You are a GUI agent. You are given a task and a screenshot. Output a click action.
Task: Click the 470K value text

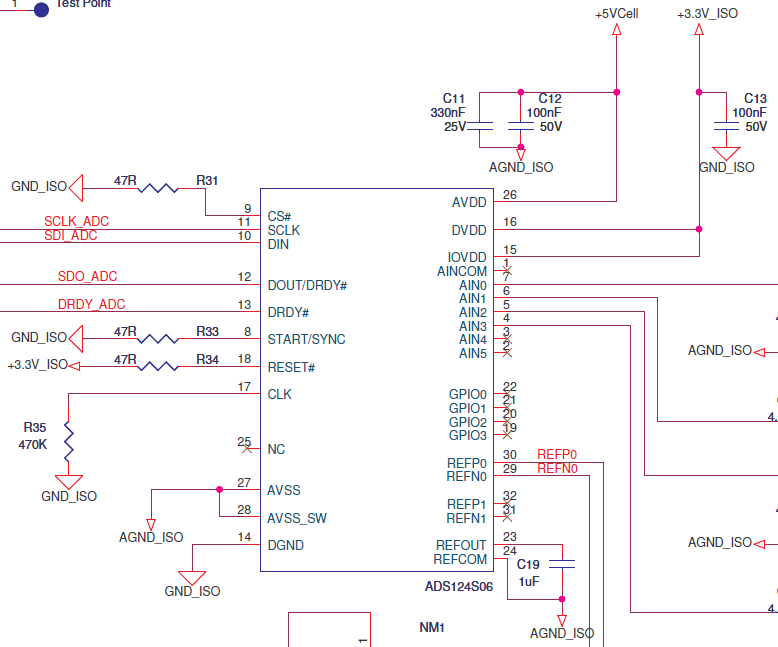click(33, 445)
